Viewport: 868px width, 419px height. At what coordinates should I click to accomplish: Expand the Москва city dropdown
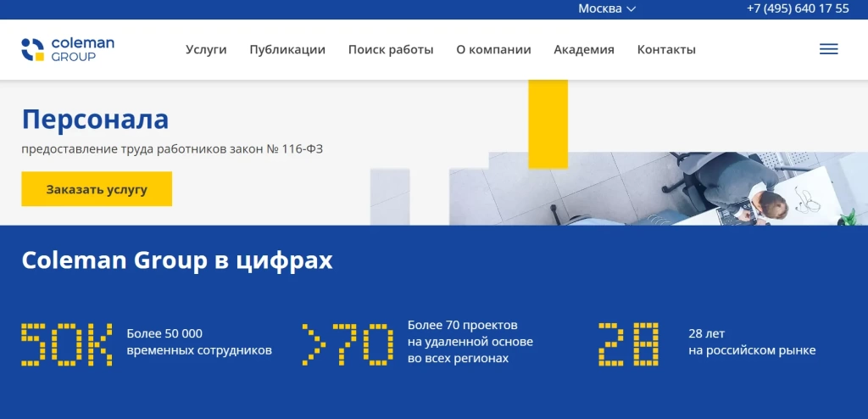pyautogui.click(x=607, y=8)
